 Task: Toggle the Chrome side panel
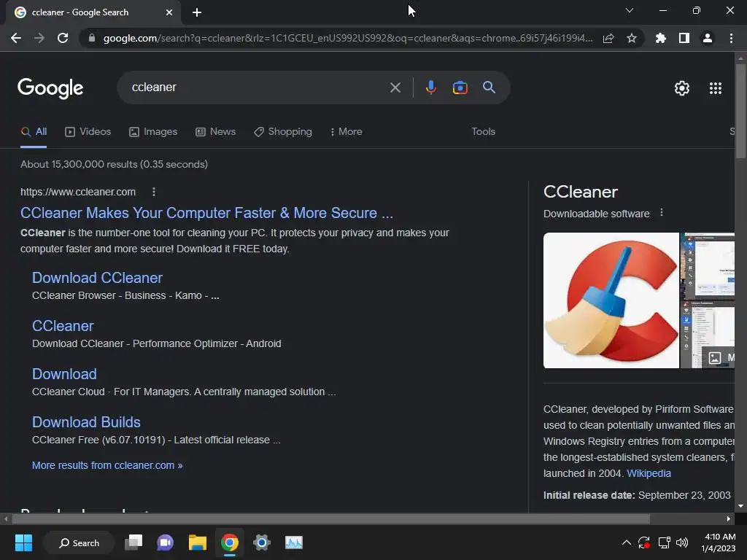[684, 38]
